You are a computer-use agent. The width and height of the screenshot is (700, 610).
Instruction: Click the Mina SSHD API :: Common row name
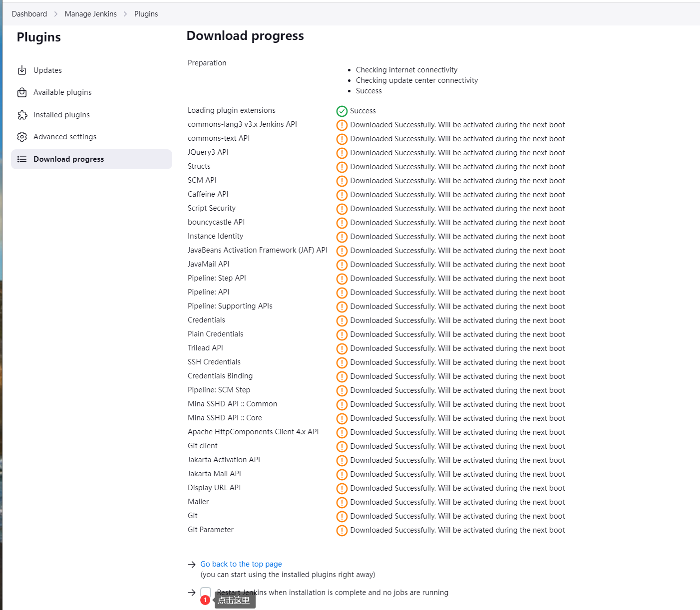[232, 404]
